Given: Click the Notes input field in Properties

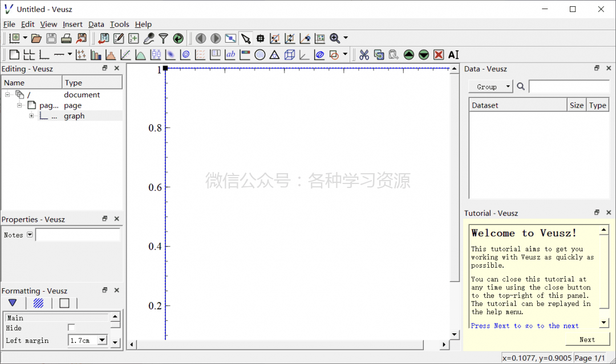Looking at the screenshot, I should (x=78, y=235).
